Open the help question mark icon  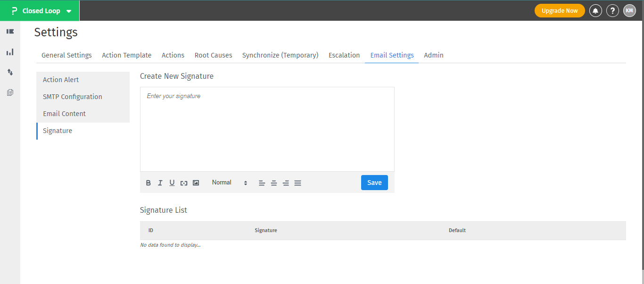click(612, 10)
